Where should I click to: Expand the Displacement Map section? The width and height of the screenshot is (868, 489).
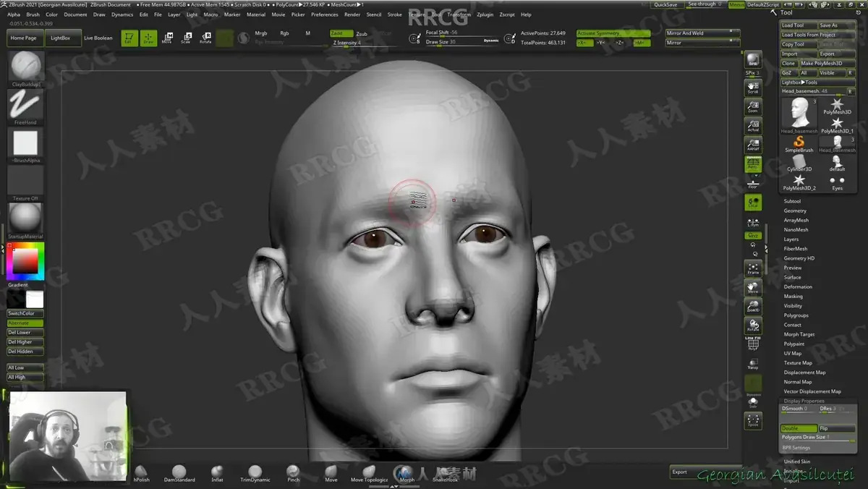(x=804, y=373)
